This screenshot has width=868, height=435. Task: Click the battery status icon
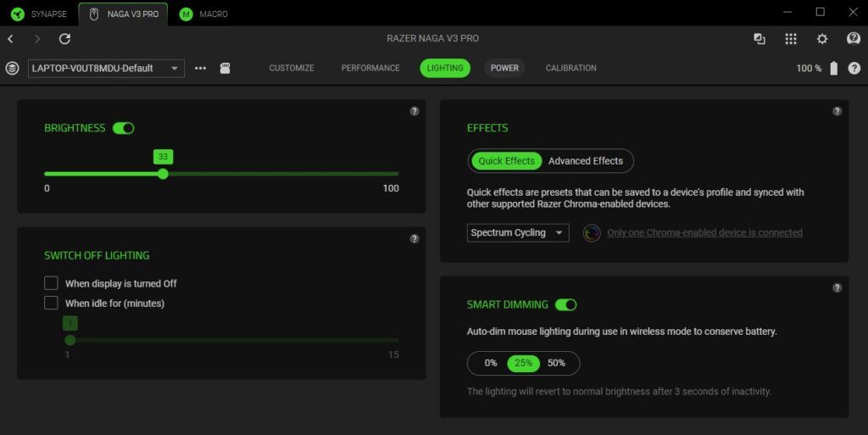tap(834, 68)
